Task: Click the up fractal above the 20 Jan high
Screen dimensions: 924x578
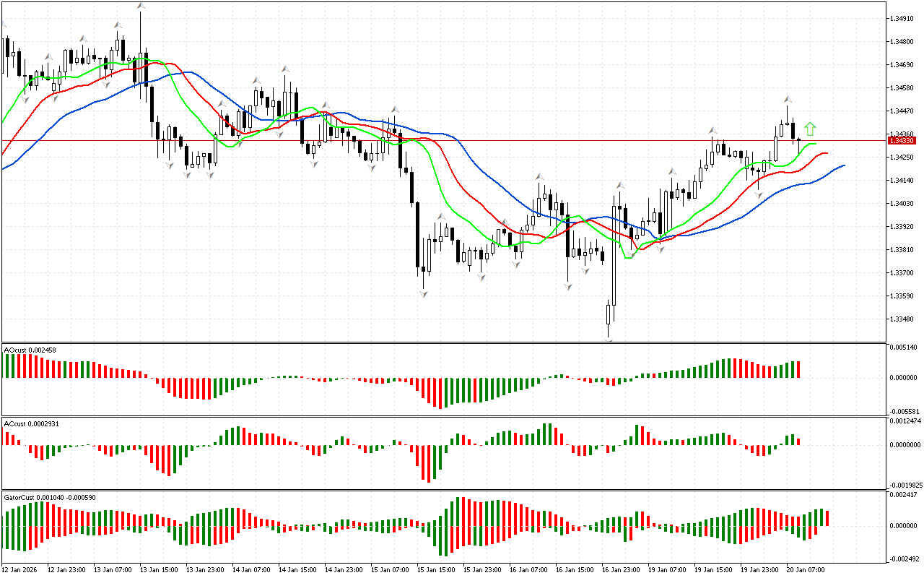Action: coord(787,98)
